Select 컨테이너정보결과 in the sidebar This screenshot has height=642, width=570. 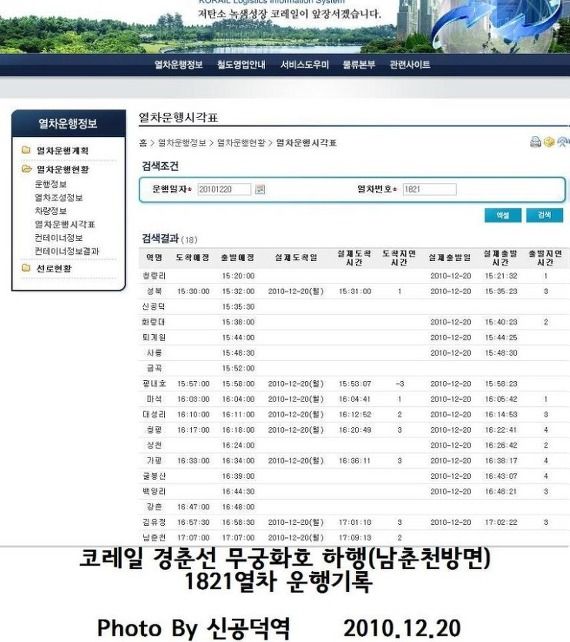point(67,251)
